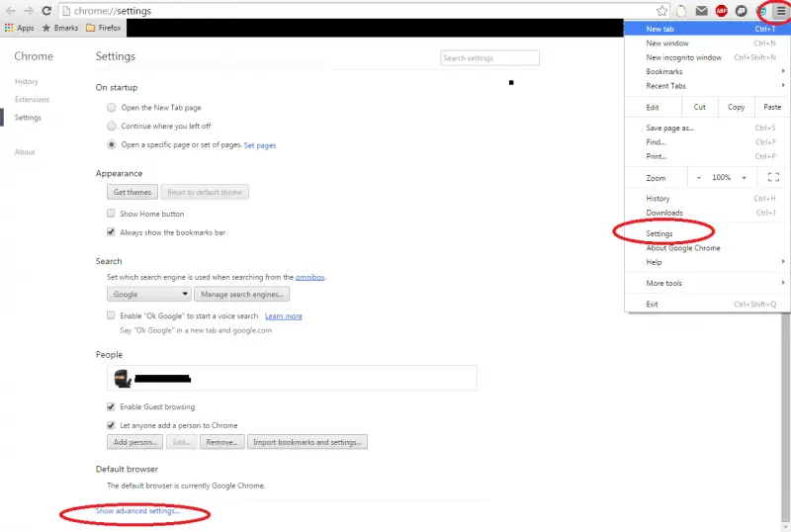Click Show advanced settings link

(x=137, y=511)
